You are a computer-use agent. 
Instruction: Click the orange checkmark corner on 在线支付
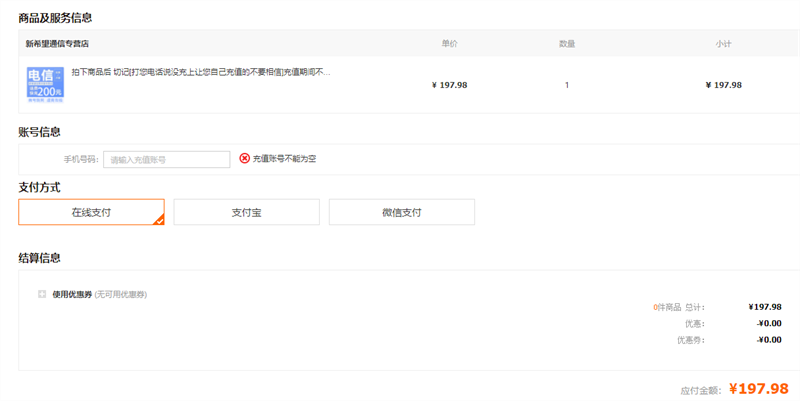point(158,219)
